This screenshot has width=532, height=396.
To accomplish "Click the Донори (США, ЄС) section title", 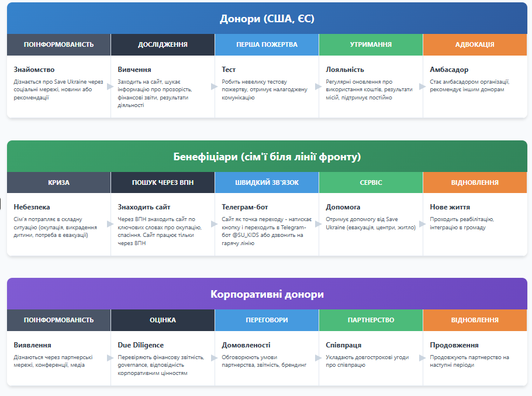I will [x=267, y=19].
